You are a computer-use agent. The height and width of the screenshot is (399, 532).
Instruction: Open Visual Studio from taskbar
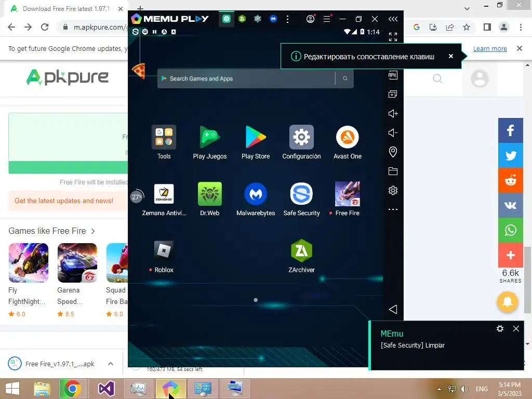106,389
